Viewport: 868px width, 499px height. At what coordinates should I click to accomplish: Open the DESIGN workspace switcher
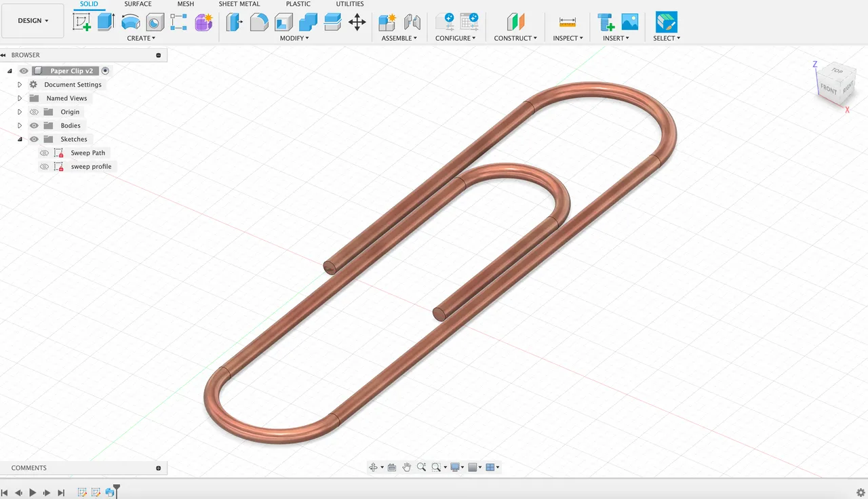click(x=33, y=20)
